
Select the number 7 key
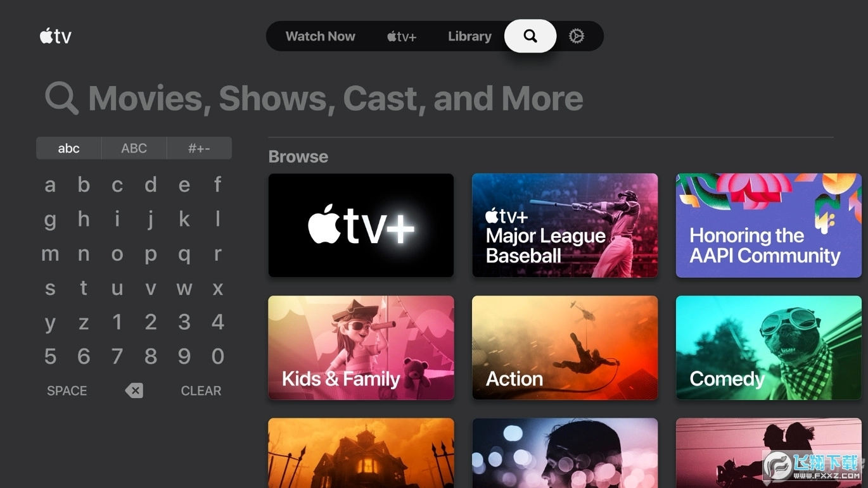coord(117,356)
